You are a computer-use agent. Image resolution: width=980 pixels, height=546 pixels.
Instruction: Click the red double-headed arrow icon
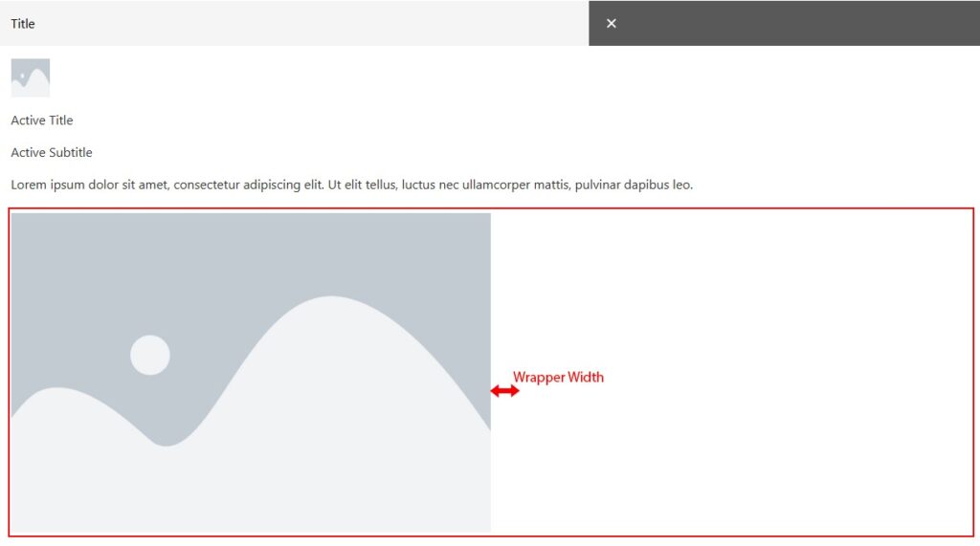[x=504, y=391]
